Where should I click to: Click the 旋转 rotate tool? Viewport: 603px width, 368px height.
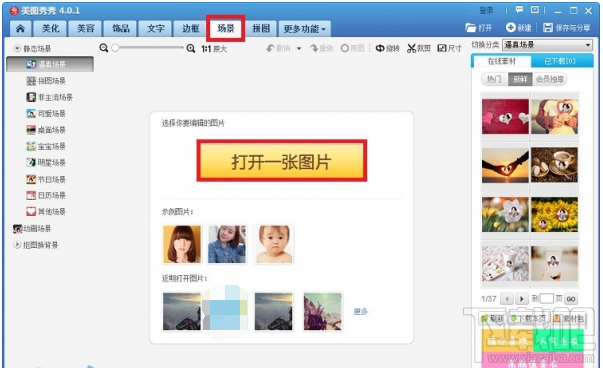[x=387, y=48]
